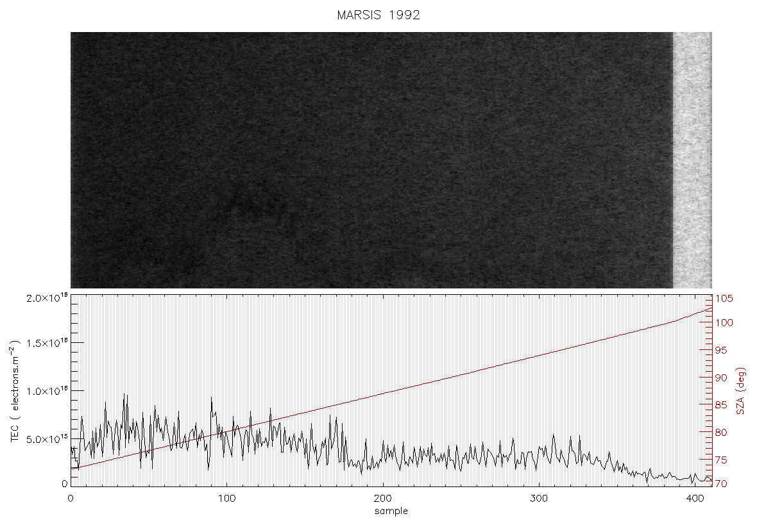This screenshot has width=757, height=532.
Task: Click the 1.0×10^16 y-axis tick label
Action: 47,391
